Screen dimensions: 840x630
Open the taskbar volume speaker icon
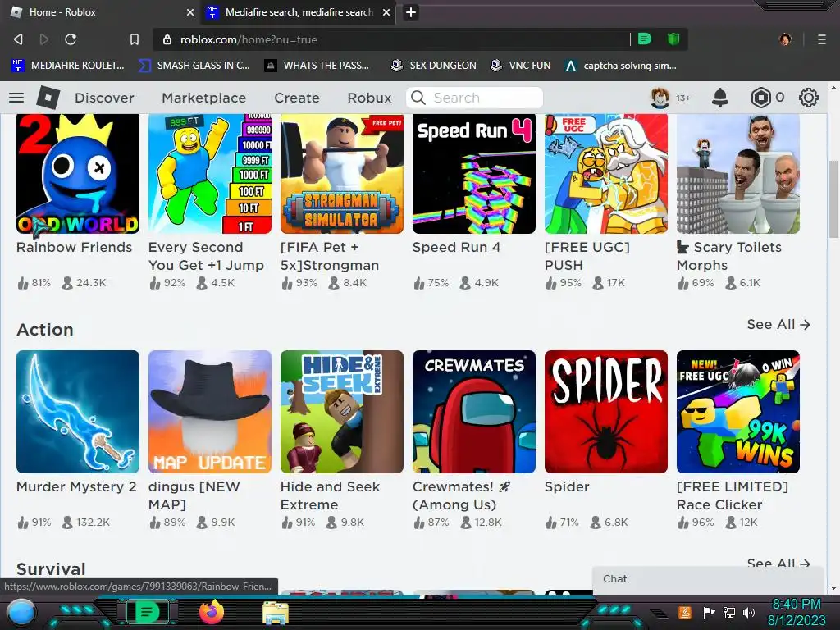[x=749, y=612]
